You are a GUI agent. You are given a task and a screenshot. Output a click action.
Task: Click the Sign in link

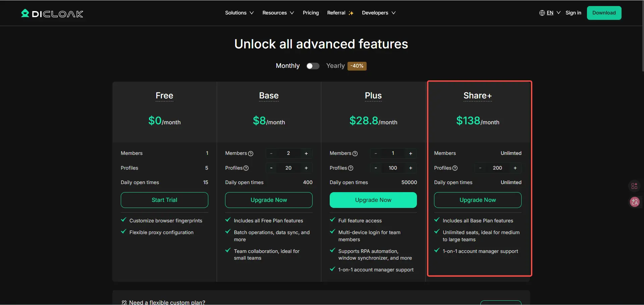point(573,13)
